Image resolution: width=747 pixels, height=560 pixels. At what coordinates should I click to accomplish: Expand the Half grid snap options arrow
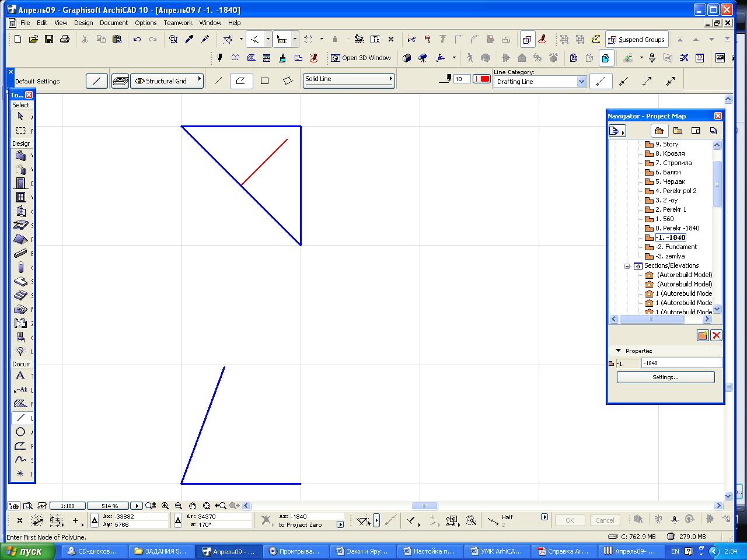[x=544, y=517]
